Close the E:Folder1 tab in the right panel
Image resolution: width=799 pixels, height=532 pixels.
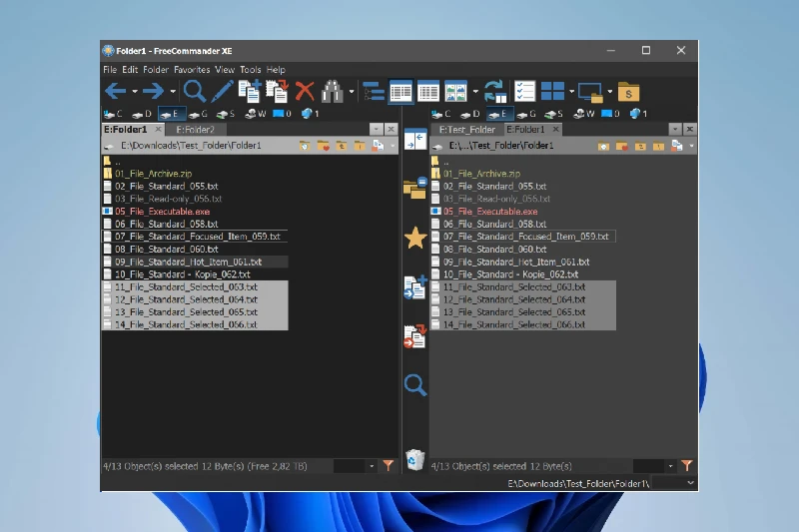(555, 130)
